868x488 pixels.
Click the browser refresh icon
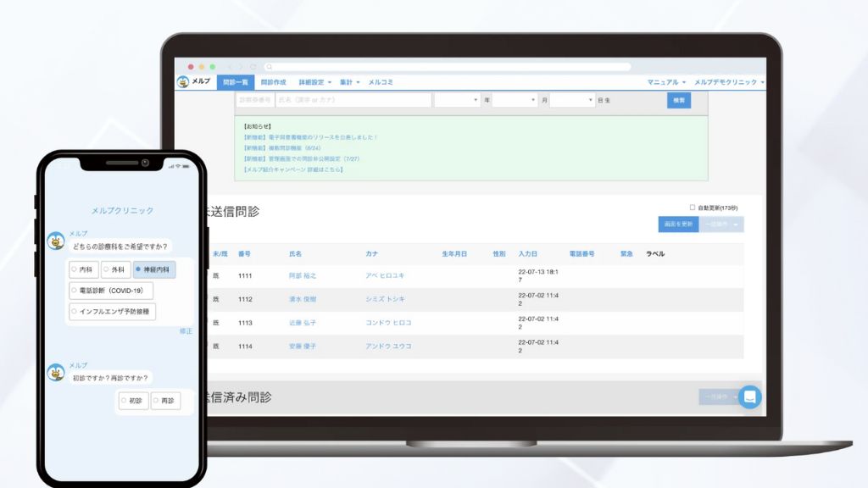[x=254, y=65]
